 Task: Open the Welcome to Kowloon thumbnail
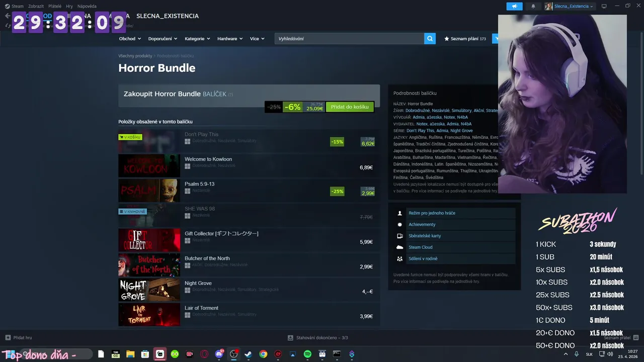[149, 166]
